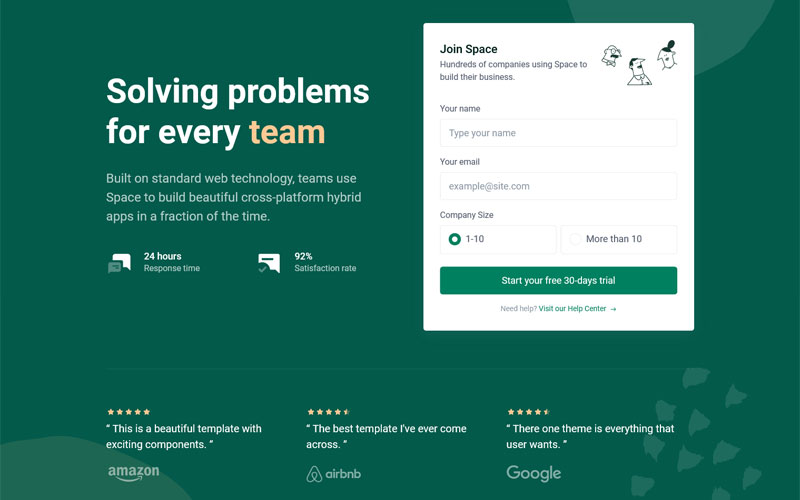Open the Visit our Help Center link
The width and height of the screenshot is (800, 500).
tap(572, 309)
